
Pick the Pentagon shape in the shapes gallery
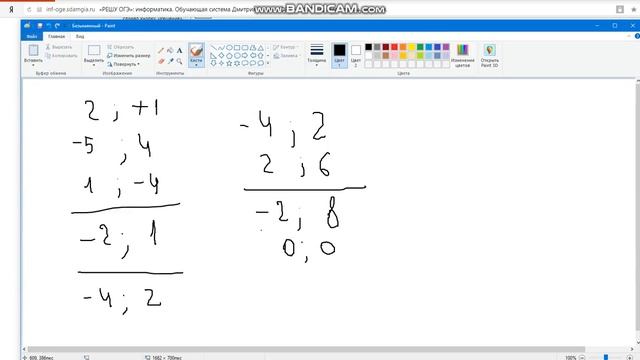(229, 56)
